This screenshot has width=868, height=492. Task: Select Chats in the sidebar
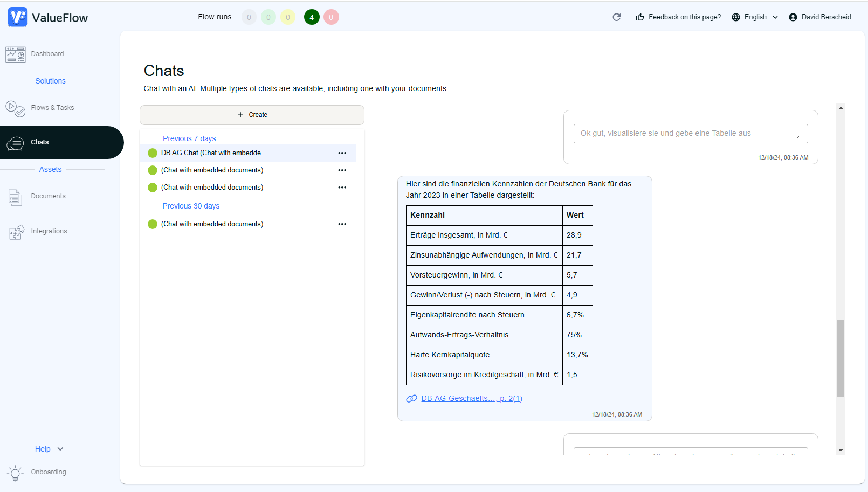click(40, 142)
